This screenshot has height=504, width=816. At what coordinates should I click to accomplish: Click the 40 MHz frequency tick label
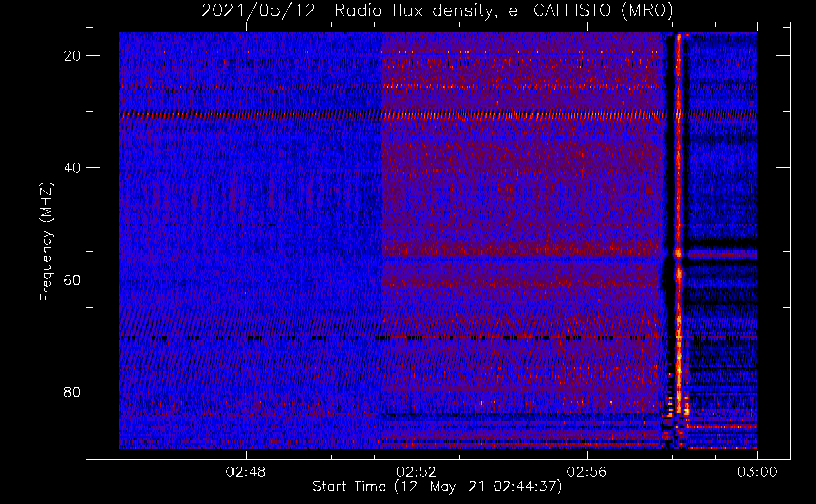click(x=72, y=168)
